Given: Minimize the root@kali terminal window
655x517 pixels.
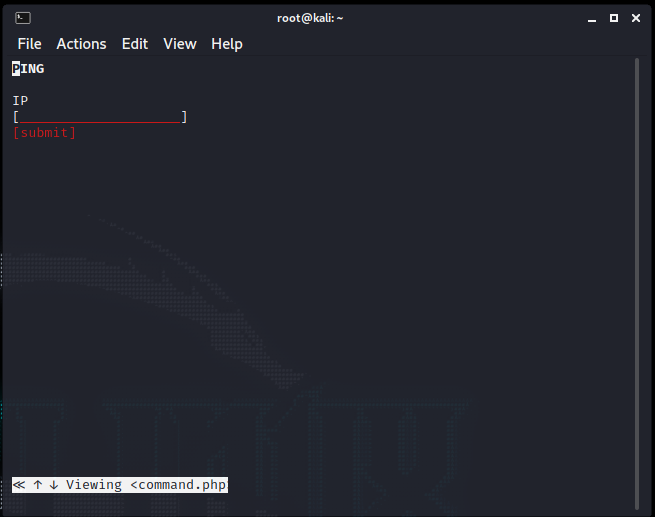Looking at the screenshot, I should coord(588,17).
